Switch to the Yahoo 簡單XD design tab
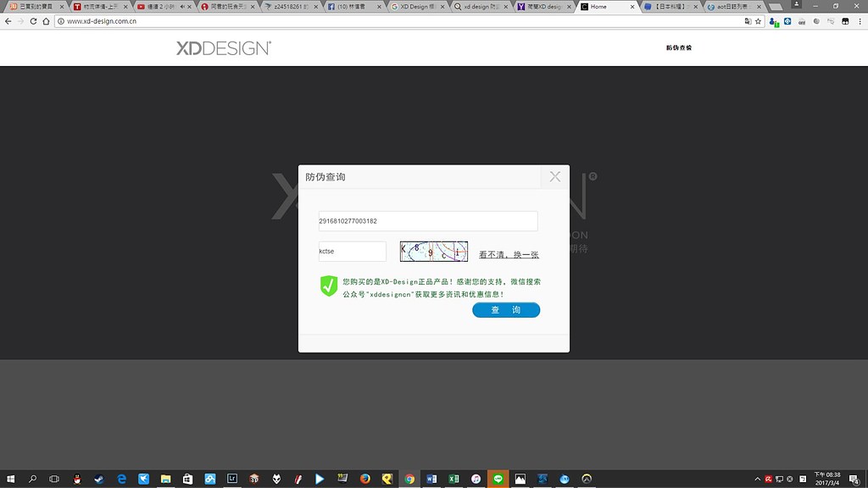 (x=544, y=7)
